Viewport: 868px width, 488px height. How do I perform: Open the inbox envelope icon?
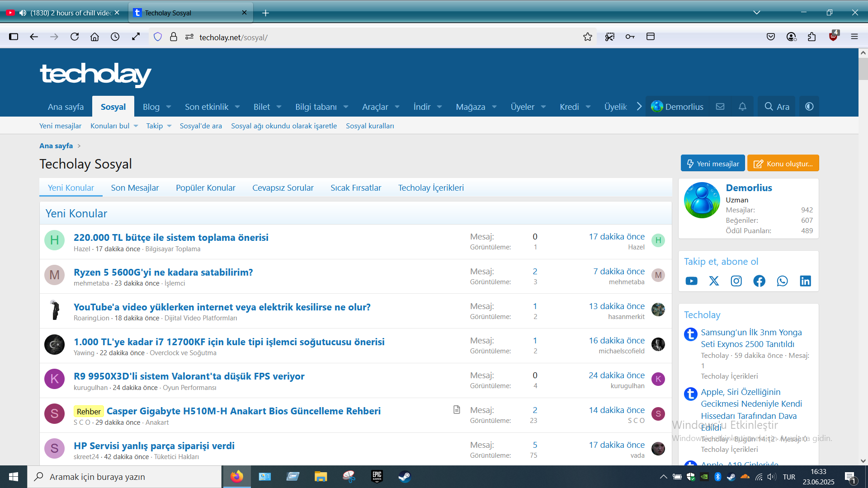[x=720, y=107]
